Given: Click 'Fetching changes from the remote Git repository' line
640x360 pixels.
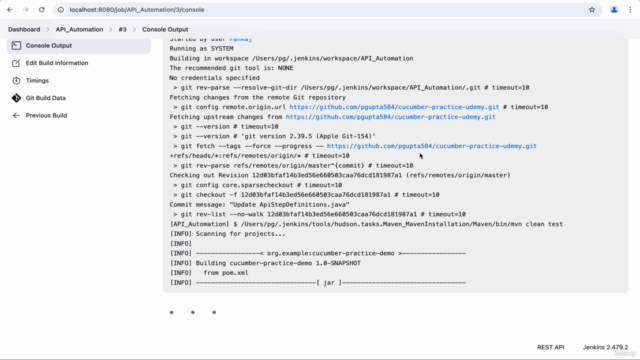Looking at the screenshot, I should 258,98.
